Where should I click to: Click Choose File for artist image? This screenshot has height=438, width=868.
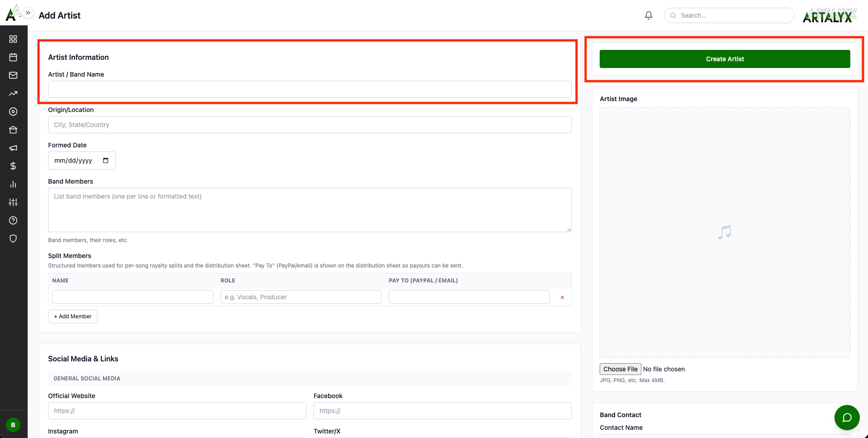[620, 369]
